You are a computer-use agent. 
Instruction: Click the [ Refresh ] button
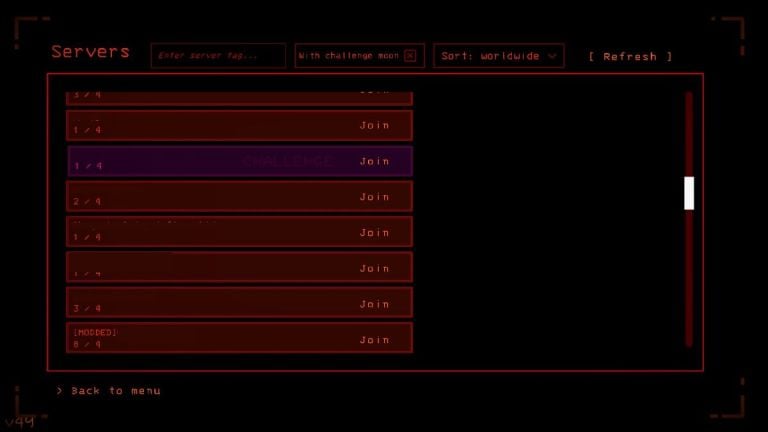(630, 56)
